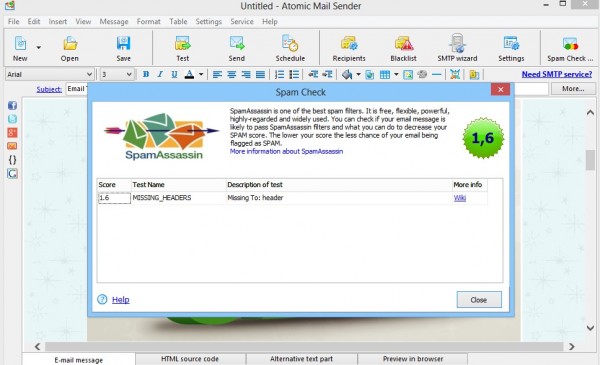This screenshot has height=365, width=600.
Task: Send a Test email
Action: pos(183,49)
